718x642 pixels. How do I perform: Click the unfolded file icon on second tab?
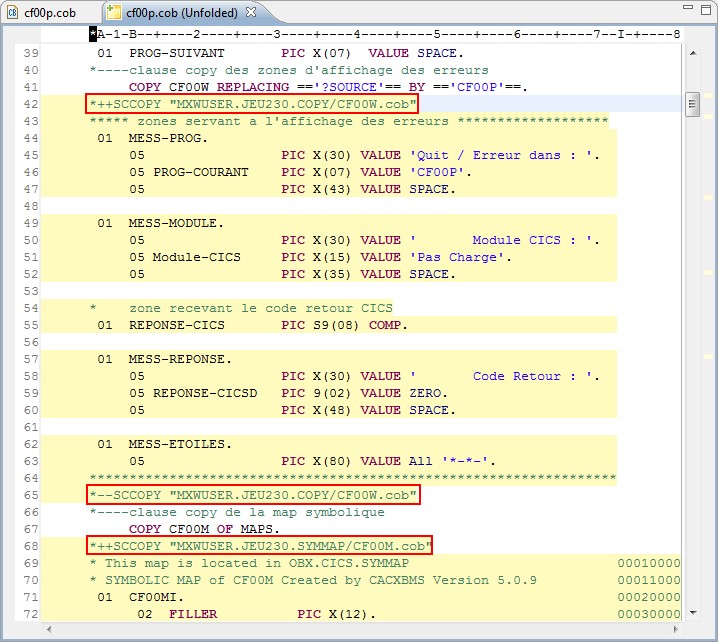click(x=113, y=12)
